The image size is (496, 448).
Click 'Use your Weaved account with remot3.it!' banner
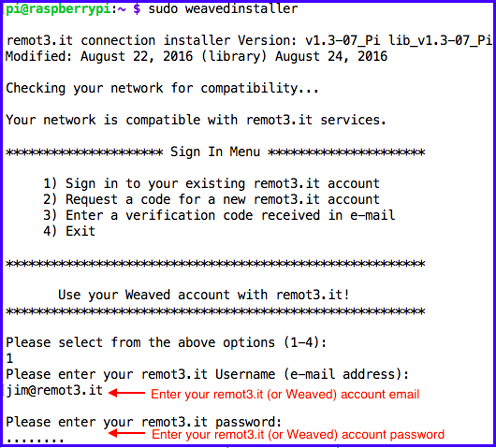click(x=204, y=295)
